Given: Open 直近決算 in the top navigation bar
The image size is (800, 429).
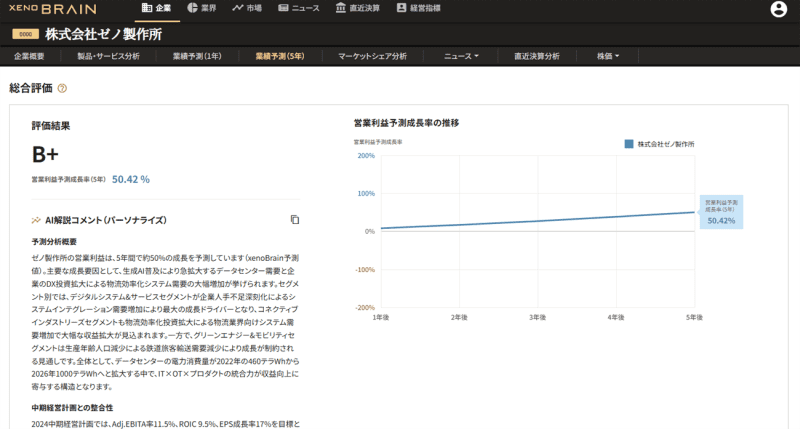Looking at the screenshot, I should (x=356, y=9).
